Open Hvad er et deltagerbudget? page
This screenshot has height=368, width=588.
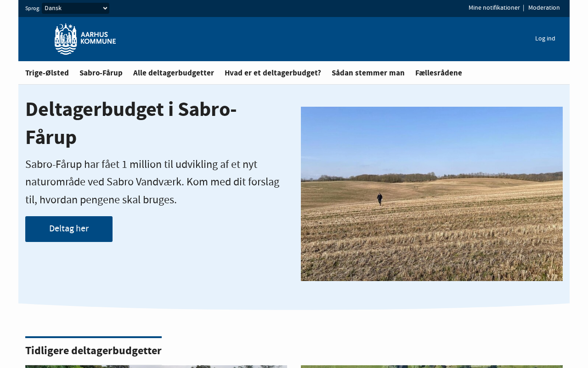coord(273,73)
